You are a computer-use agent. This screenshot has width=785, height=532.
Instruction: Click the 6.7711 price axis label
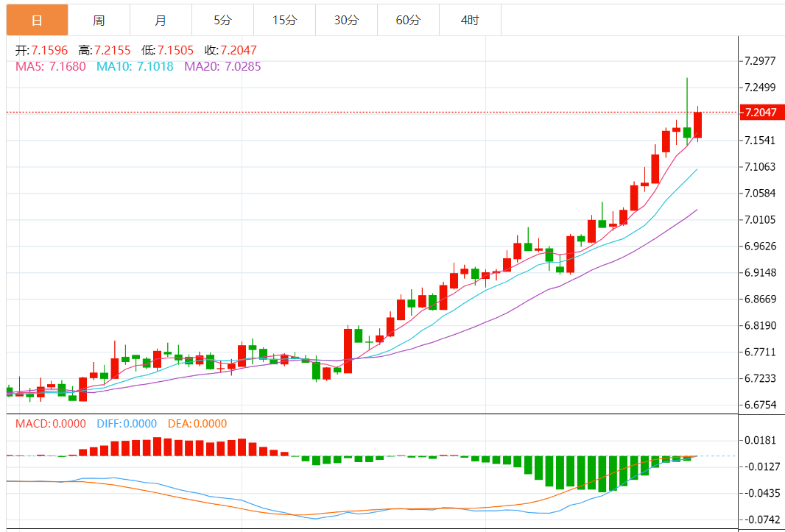tap(761, 352)
